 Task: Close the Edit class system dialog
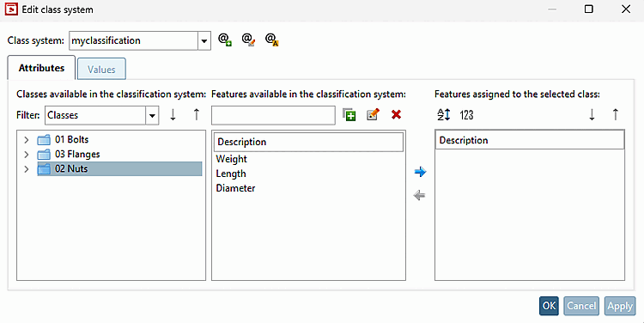626,9
